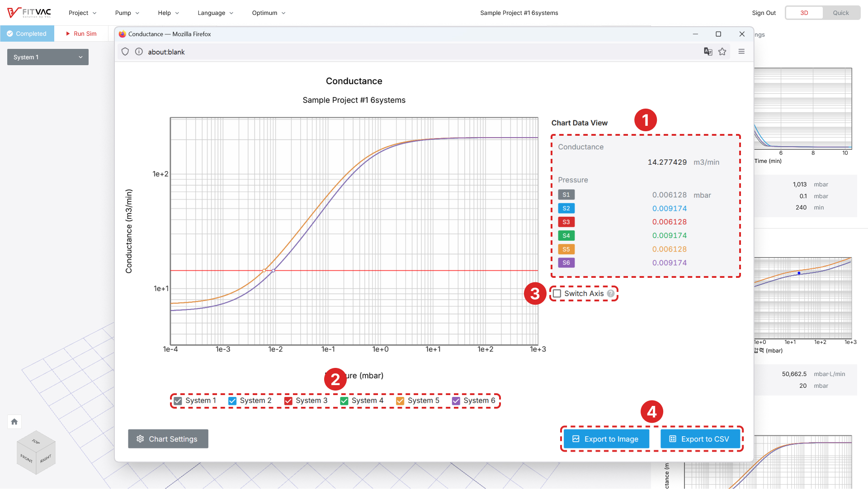Click the FITVAC logo
The height and width of the screenshot is (491, 868).
point(29,13)
